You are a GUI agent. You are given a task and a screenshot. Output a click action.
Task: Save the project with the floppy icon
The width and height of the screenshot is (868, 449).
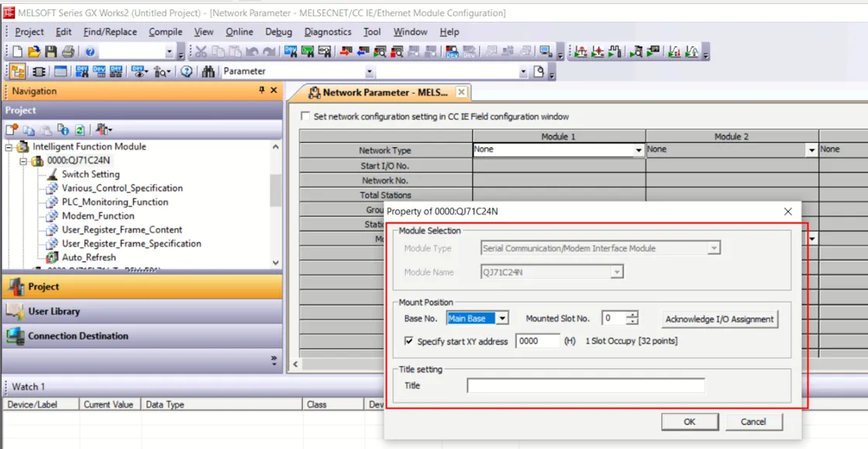51,52
